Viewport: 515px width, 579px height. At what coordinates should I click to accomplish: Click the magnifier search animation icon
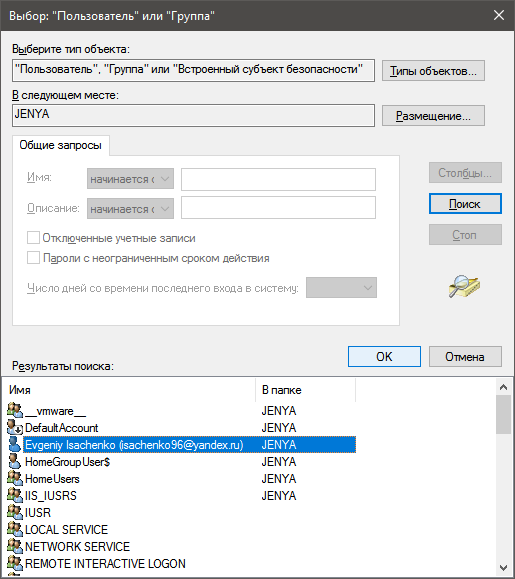464,287
